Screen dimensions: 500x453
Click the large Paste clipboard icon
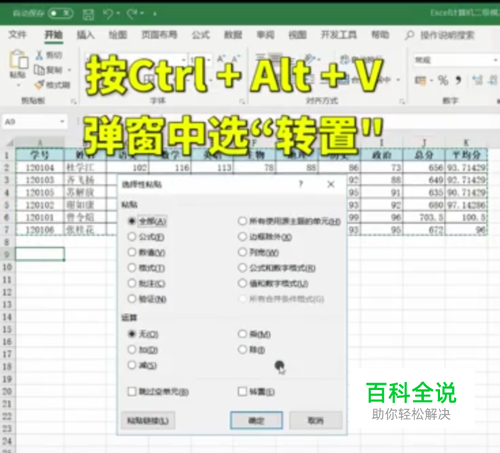[x=19, y=59]
